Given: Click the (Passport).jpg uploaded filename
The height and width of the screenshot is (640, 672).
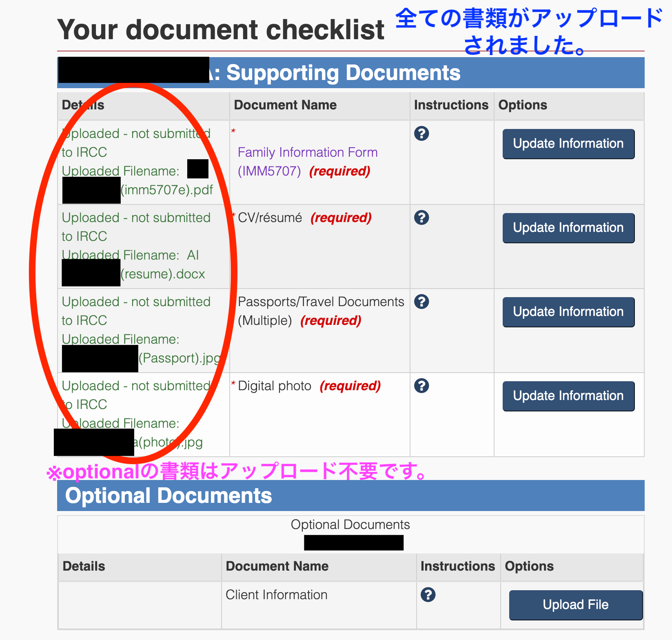Looking at the screenshot, I should click(x=180, y=358).
